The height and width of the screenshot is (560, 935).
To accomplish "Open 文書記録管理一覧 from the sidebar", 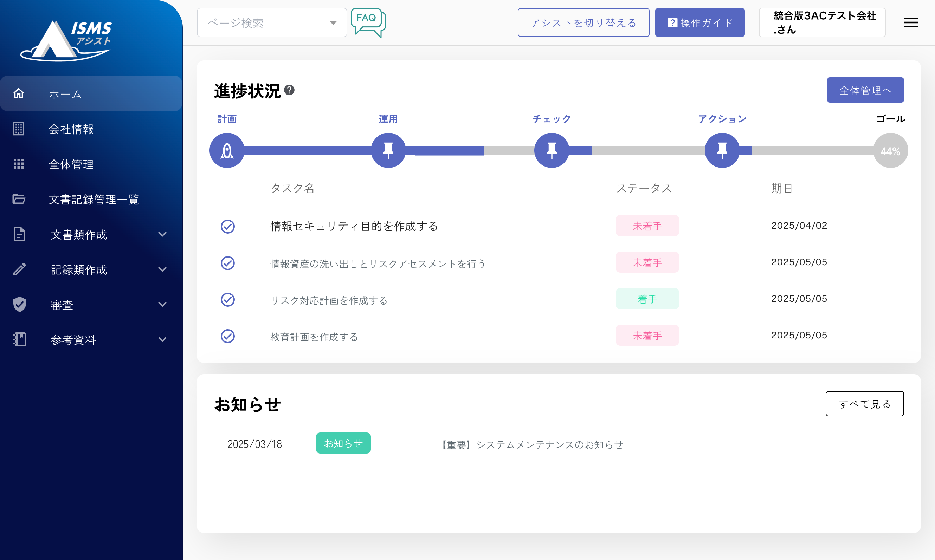I will point(93,199).
